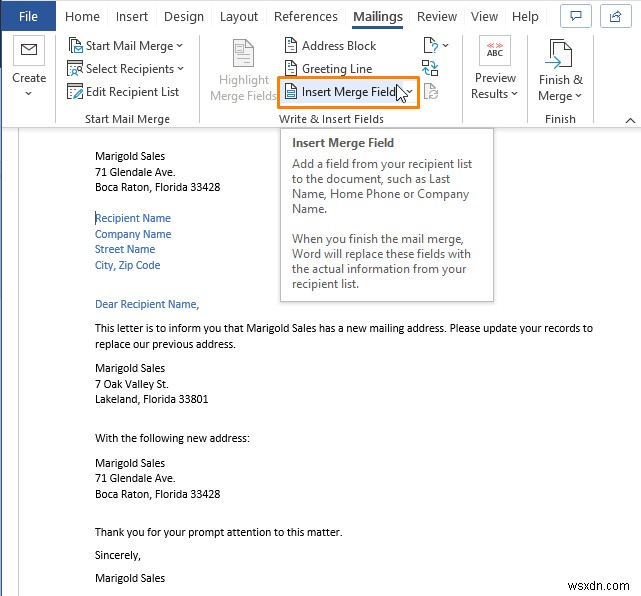Collapse the ribbon with the chevron

[630, 120]
